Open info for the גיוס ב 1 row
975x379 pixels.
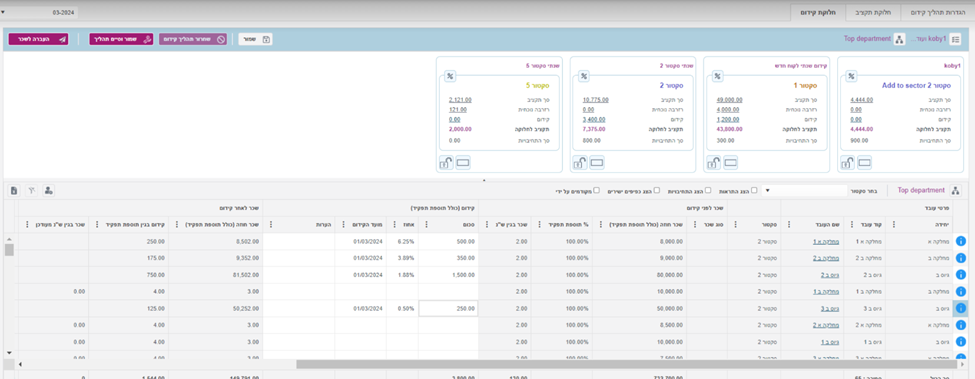coord(961,342)
